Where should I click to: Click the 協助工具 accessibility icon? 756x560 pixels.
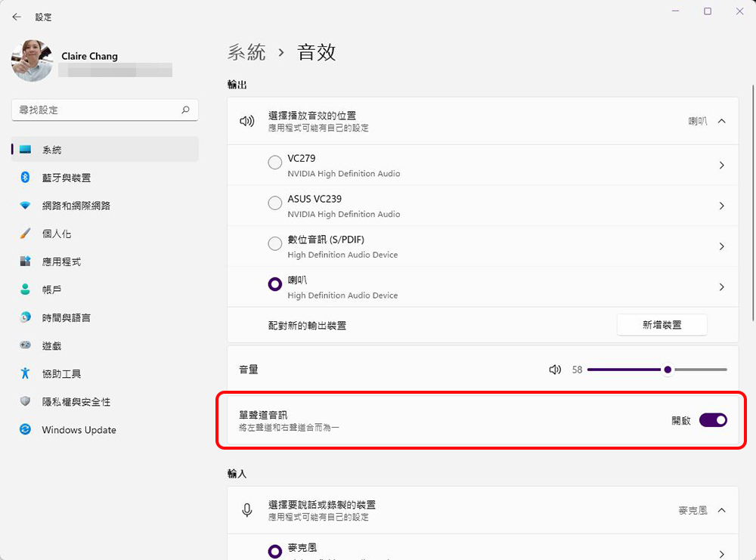point(25,373)
